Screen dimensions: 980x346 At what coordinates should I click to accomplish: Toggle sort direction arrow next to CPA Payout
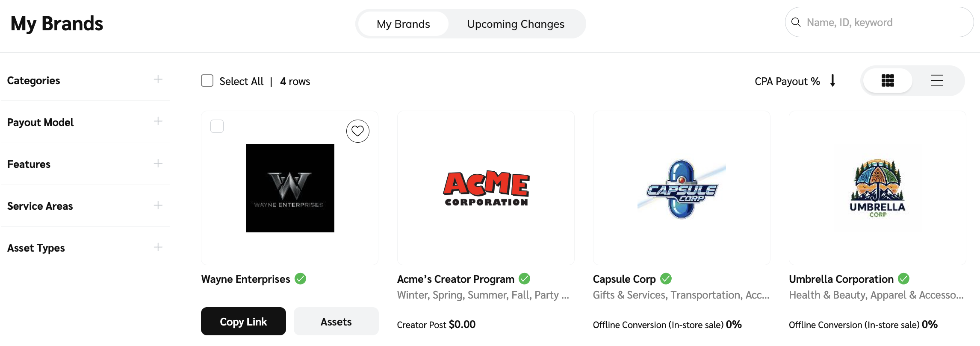pos(832,81)
